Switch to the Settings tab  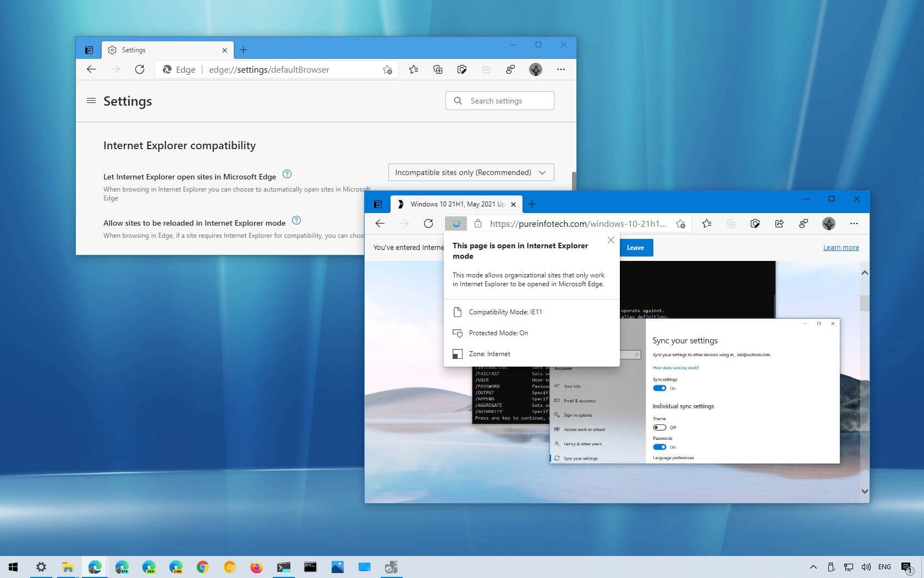click(167, 50)
